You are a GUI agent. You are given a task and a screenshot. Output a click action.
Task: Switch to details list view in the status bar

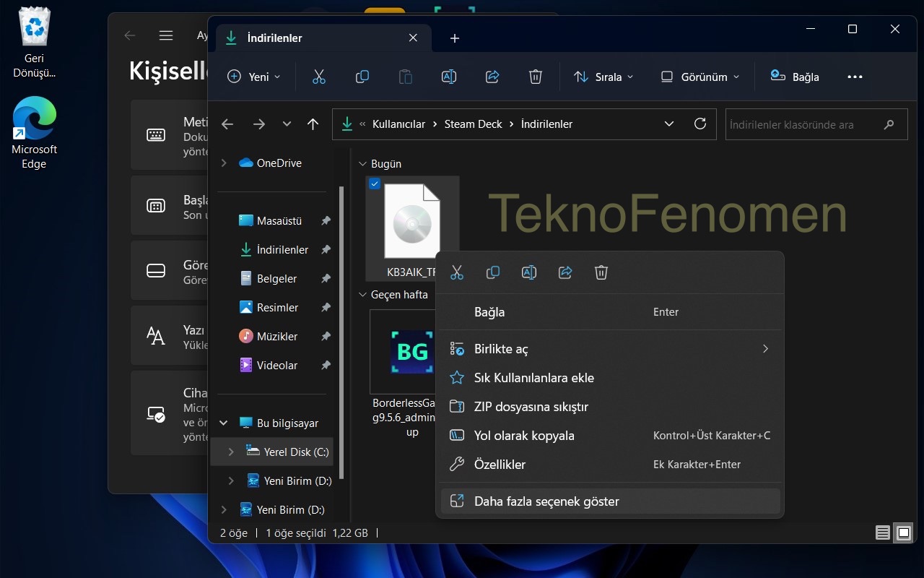883,533
